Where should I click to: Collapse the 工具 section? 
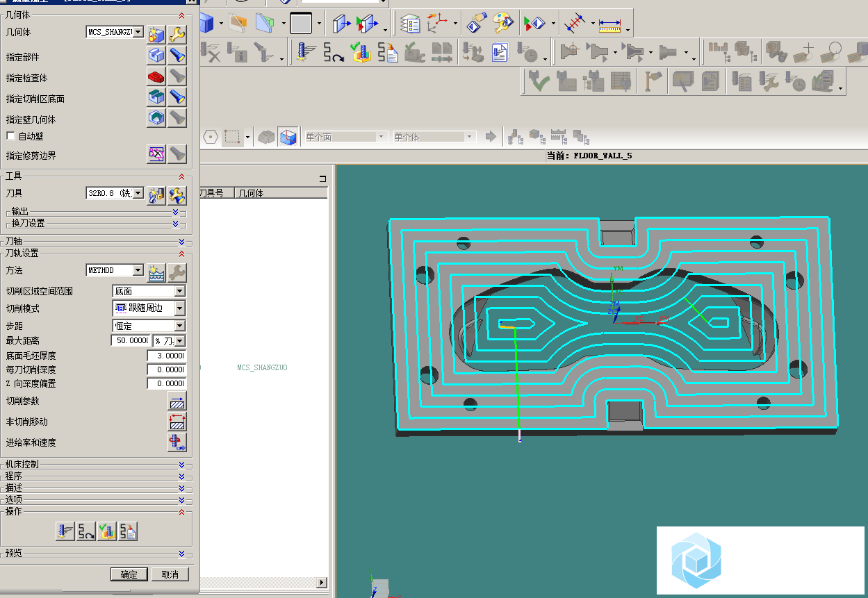click(181, 176)
